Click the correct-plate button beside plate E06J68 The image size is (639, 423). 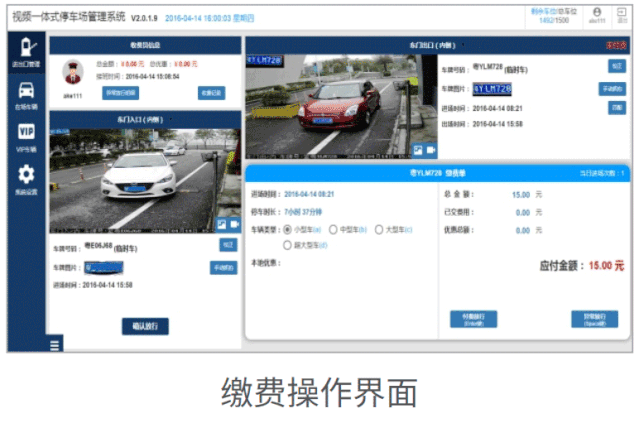[x=228, y=245]
